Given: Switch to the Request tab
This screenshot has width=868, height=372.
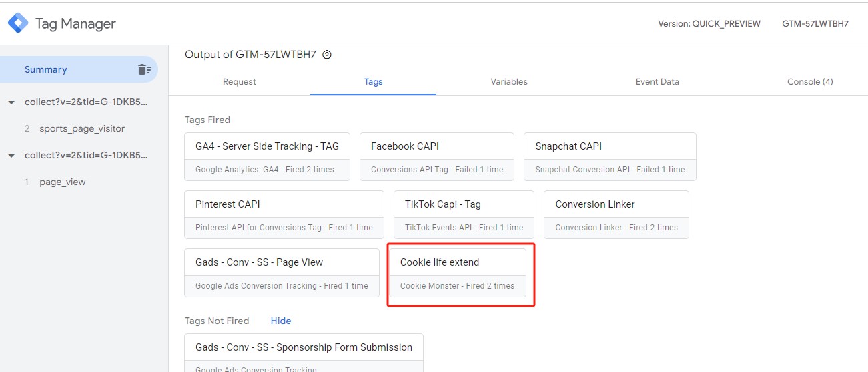Looking at the screenshot, I should point(240,81).
